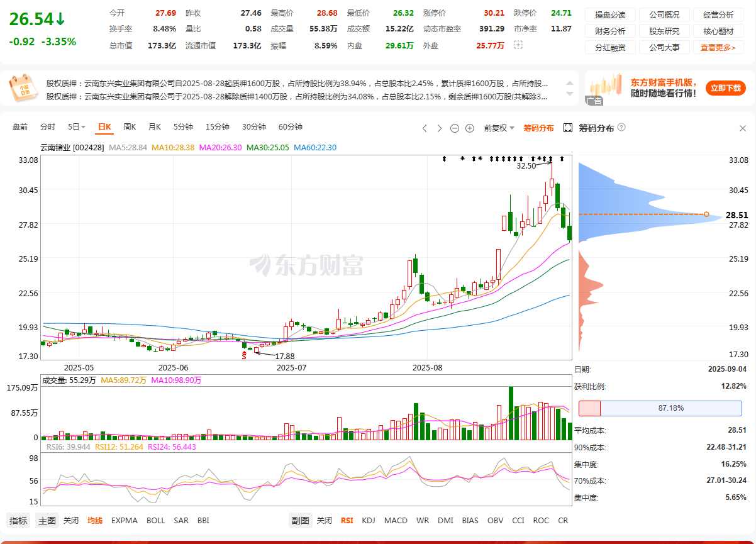Switch to 分时 chart tab
Viewport: 756px width, 544px height.
tap(48, 127)
